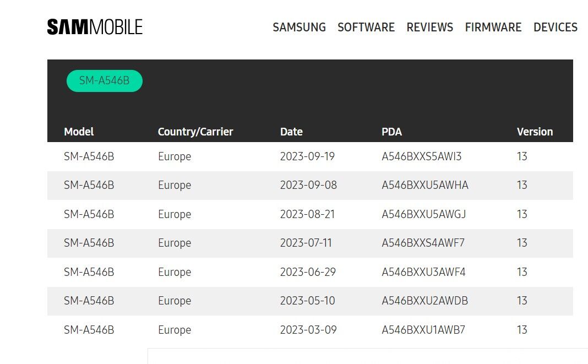Viewport: 588px width, 364px height.
Task: Click Europe in the A546BXXU1AWB7 row
Action: pos(175,330)
